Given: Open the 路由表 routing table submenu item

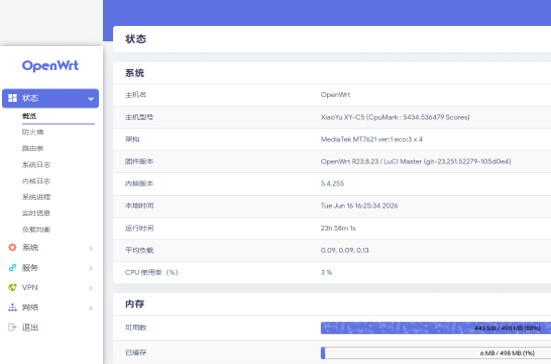Looking at the screenshot, I should point(32,148).
